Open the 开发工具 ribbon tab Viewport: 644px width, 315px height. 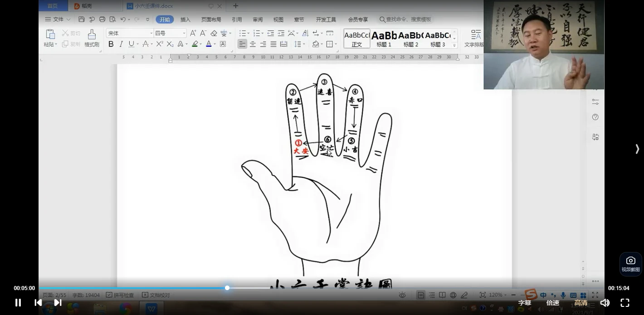(326, 19)
